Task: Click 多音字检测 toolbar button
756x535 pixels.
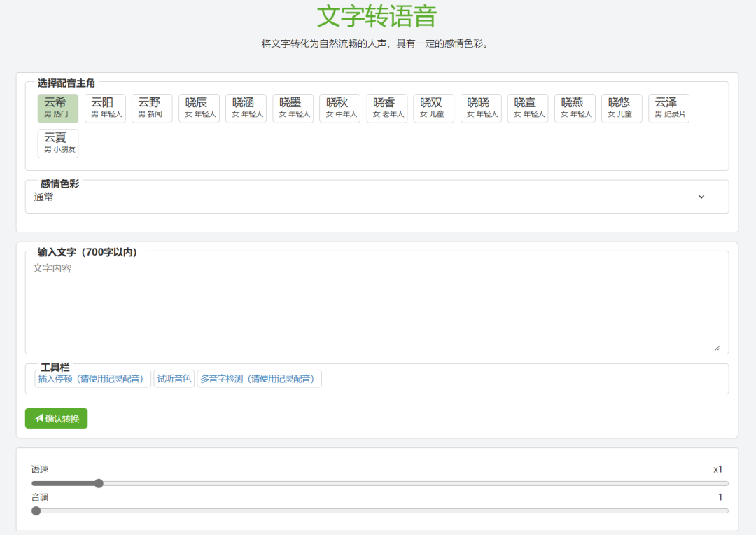Action: pos(259,379)
